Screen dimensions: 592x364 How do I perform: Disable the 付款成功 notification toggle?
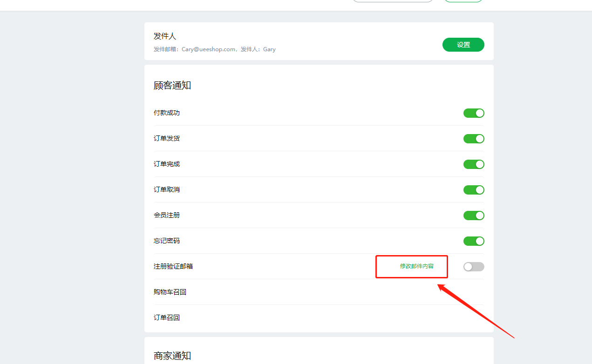pyautogui.click(x=474, y=113)
